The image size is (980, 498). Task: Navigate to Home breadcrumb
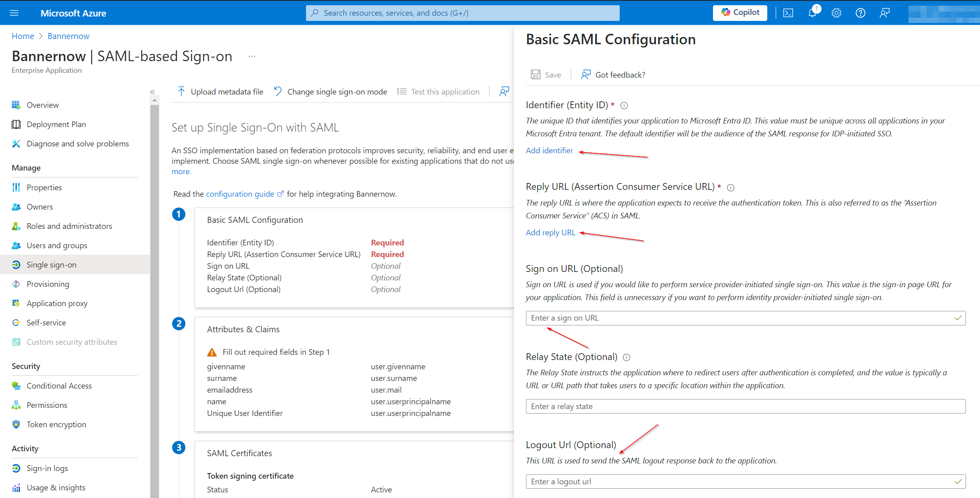[x=23, y=36]
